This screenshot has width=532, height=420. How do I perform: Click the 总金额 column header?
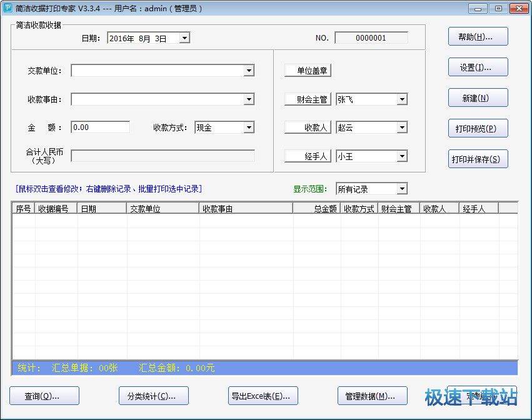click(316, 208)
